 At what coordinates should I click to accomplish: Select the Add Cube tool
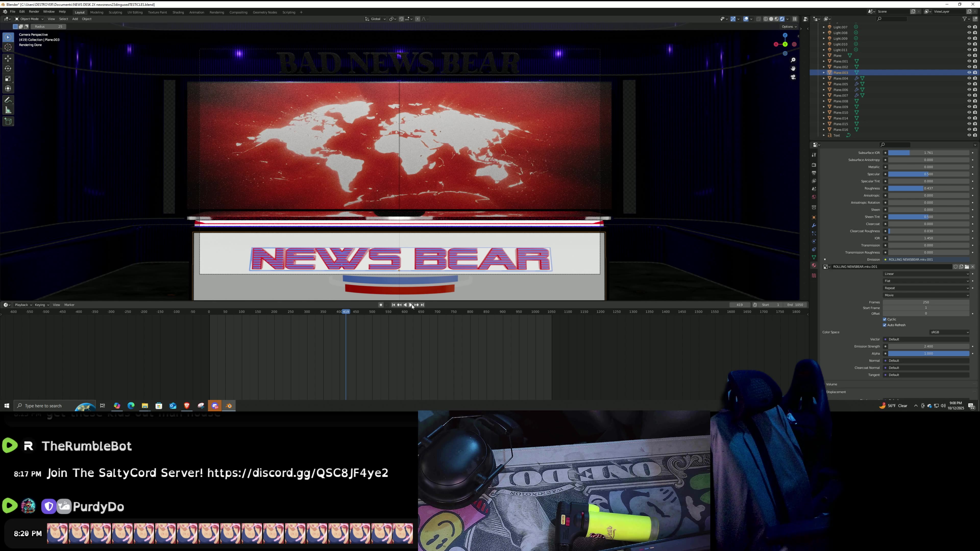point(8,122)
